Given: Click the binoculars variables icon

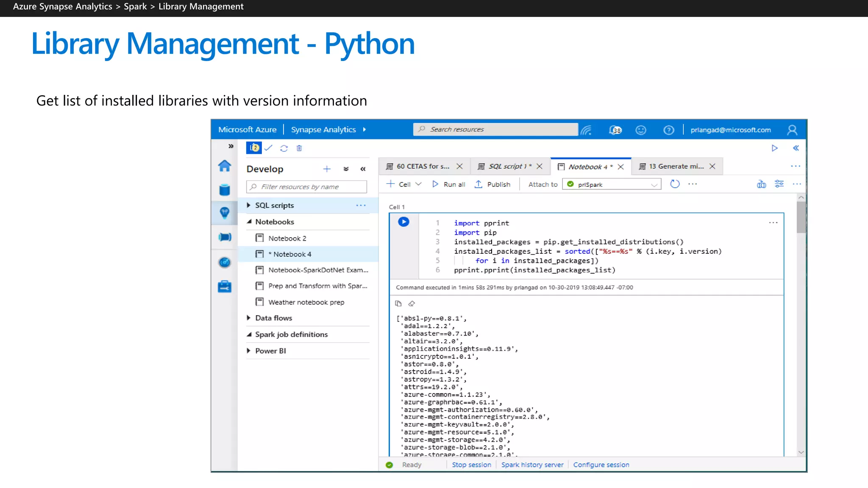Looking at the screenshot, I should 762,184.
